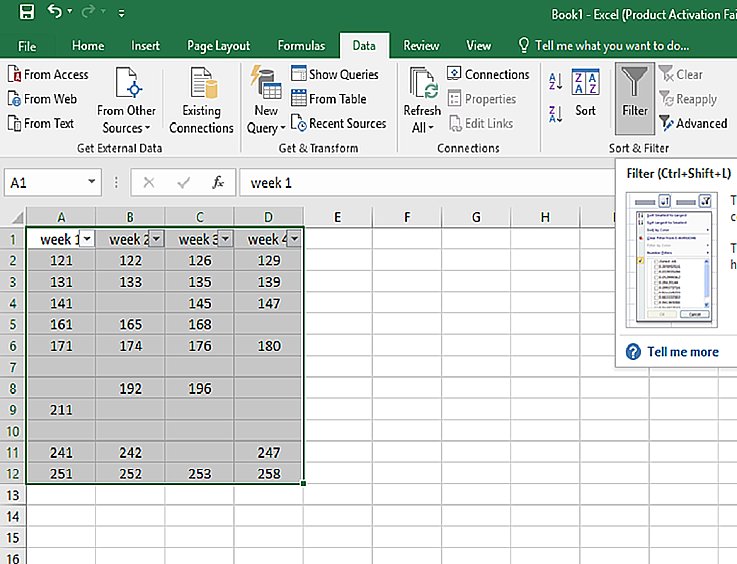Select cell containing 145
Screen dimensions: 737x564
click(x=199, y=304)
